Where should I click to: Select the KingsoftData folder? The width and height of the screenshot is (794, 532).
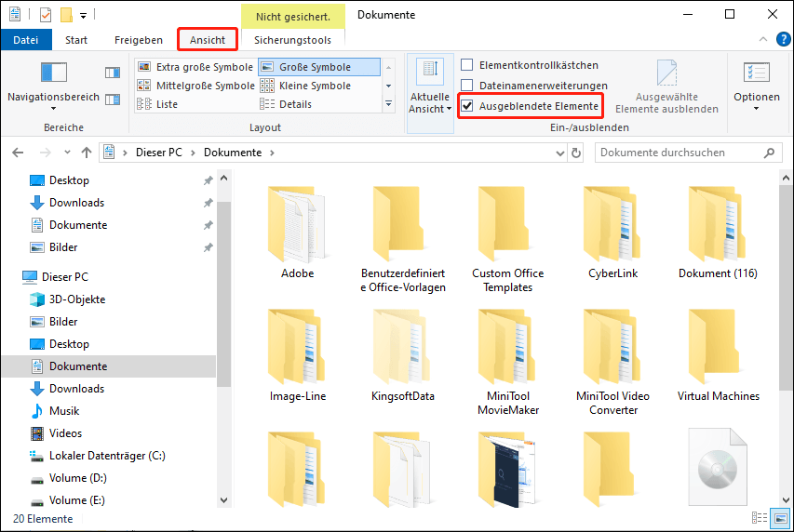[402, 355]
